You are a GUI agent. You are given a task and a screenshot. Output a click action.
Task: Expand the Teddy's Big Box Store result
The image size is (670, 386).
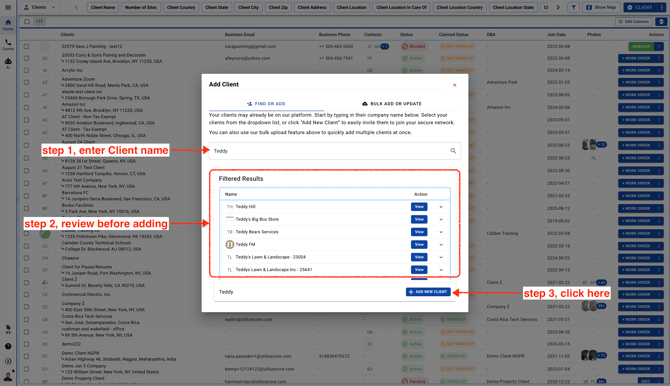tap(441, 220)
